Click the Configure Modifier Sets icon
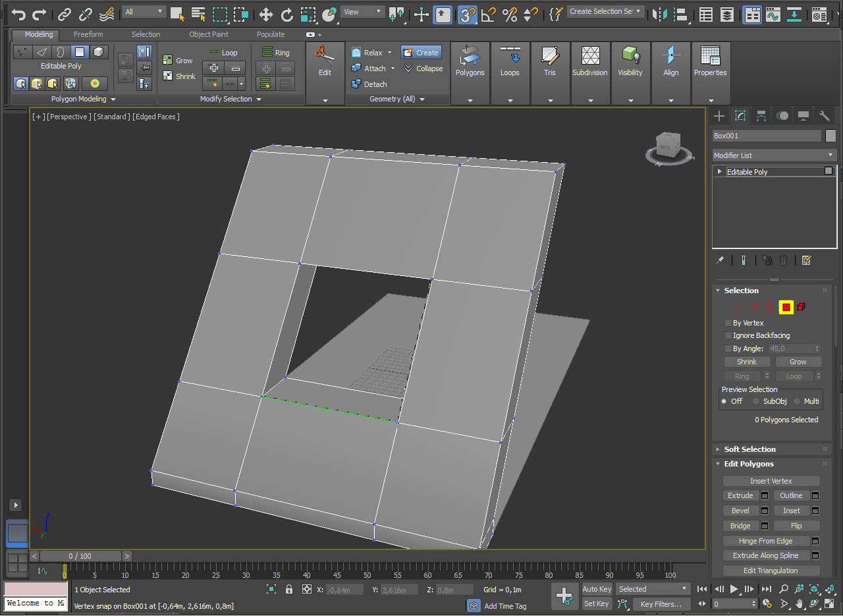Image resolution: width=843 pixels, height=616 pixels. [x=807, y=260]
